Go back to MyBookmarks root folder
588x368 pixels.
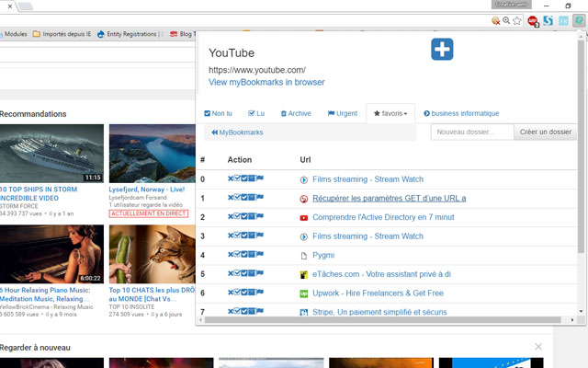(237, 132)
